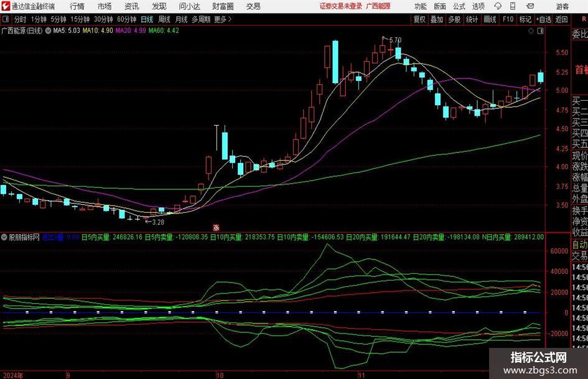Screen dimensions: 588x379
Task: Open the 交易 menu
Action: pyautogui.click(x=253, y=6)
